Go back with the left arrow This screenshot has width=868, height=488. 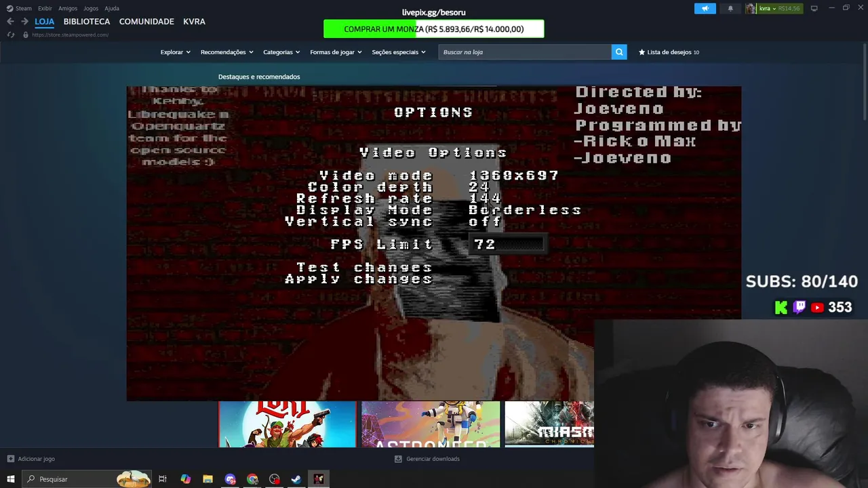pos(10,21)
